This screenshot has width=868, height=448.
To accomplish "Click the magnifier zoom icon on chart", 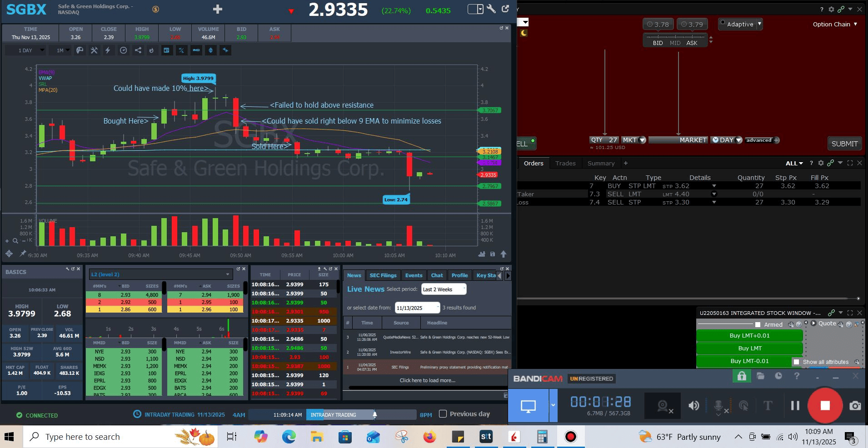I will pos(15,241).
